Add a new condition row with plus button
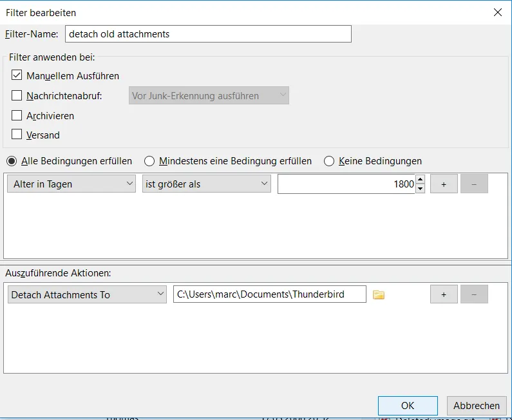This screenshot has height=420, width=512. pos(444,184)
